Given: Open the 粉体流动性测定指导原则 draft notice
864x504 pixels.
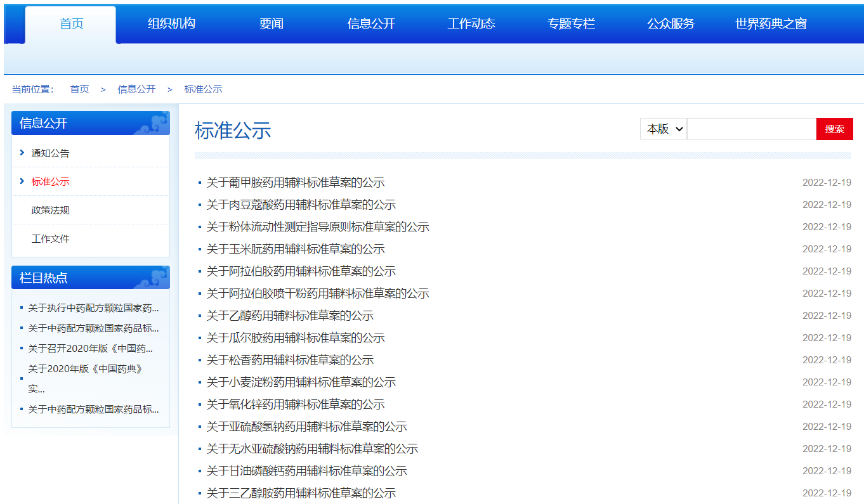Looking at the screenshot, I should (318, 227).
